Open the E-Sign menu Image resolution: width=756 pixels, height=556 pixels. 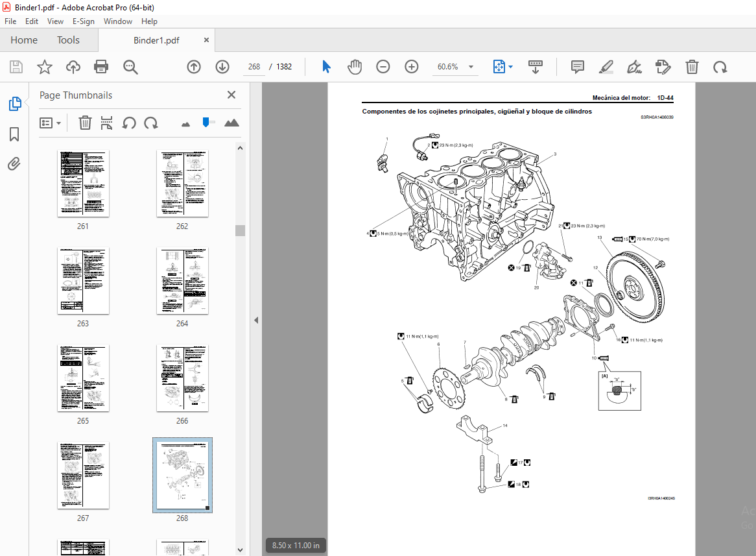(84, 21)
